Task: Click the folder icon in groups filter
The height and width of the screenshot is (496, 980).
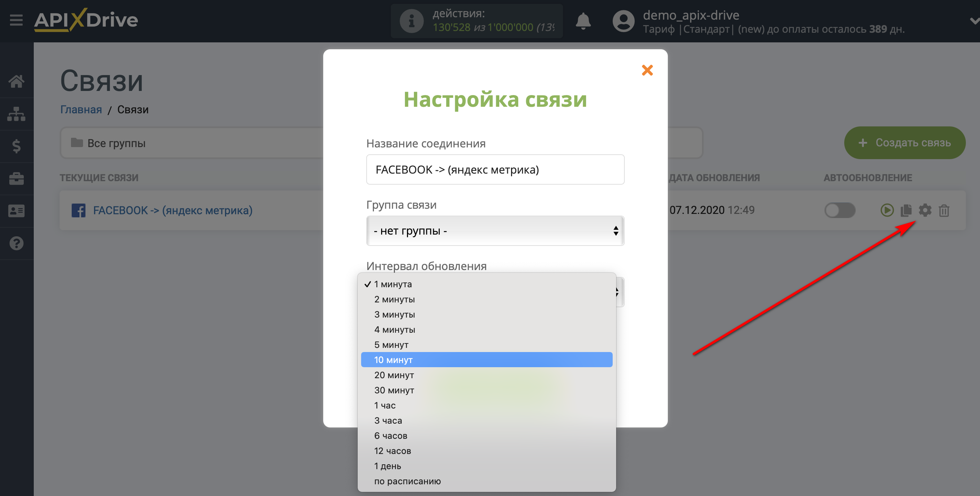Action: (77, 143)
